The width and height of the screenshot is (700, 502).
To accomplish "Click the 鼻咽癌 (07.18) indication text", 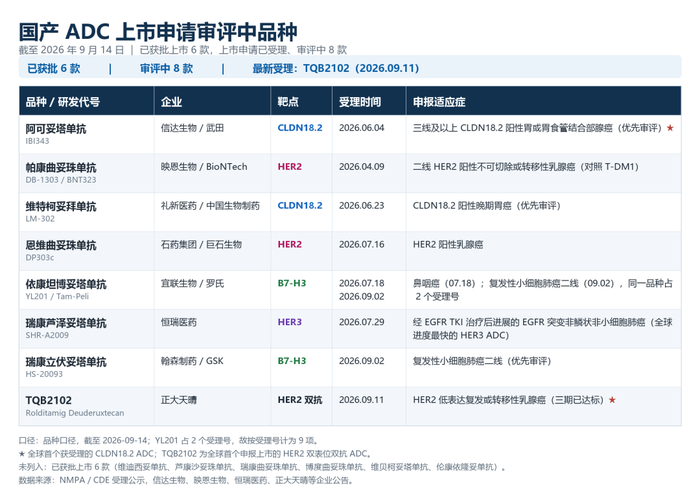I will point(444,283).
